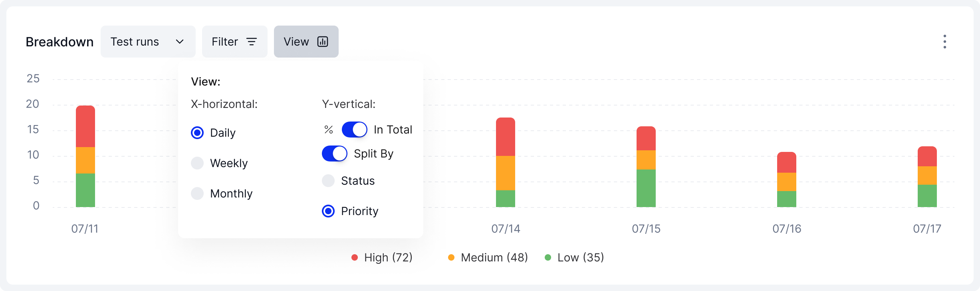Choose Status as split option
This screenshot has height=291, width=980.
click(x=328, y=181)
